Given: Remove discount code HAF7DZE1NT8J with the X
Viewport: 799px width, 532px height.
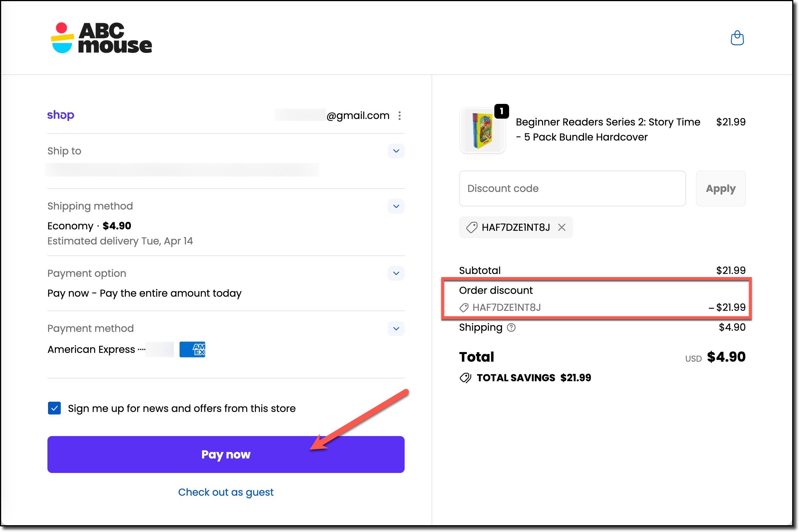Looking at the screenshot, I should pyautogui.click(x=562, y=227).
